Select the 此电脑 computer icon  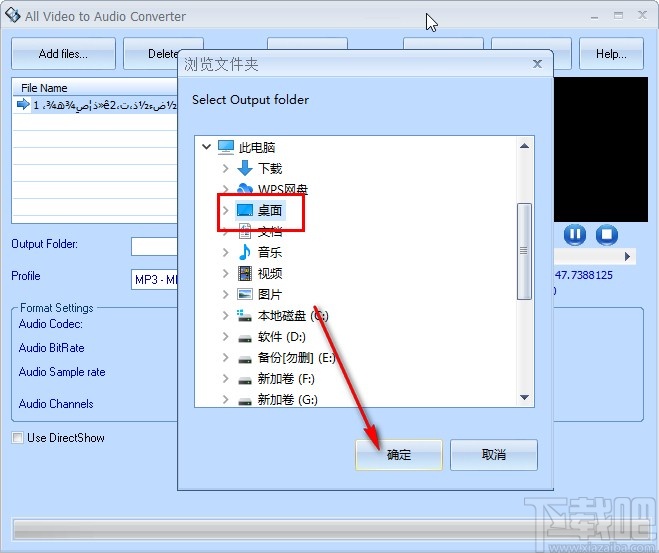(x=226, y=147)
